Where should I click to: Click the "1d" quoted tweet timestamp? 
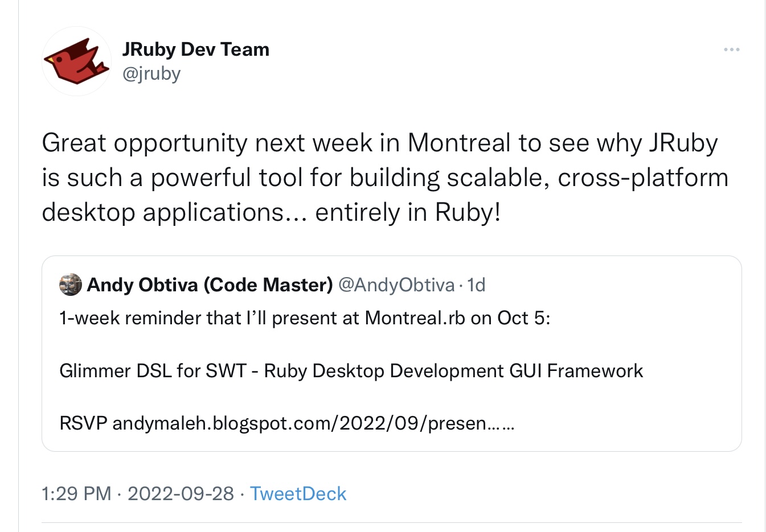point(476,285)
